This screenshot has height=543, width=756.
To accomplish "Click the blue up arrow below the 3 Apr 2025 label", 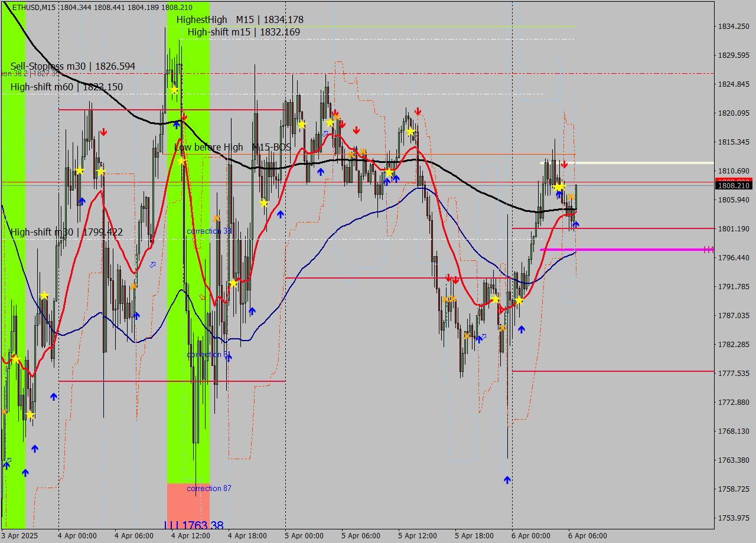I will click(x=25, y=472).
